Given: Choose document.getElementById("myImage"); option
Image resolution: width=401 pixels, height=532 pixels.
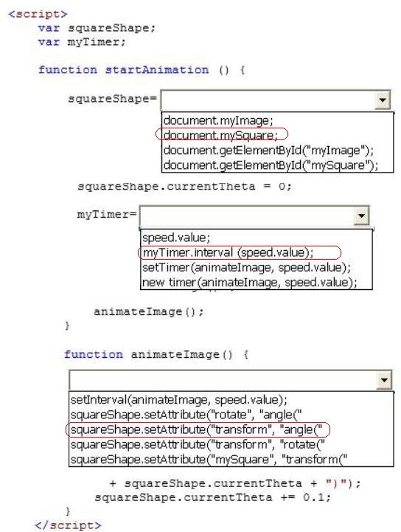Looking at the screenshot, I should (268, 150).
